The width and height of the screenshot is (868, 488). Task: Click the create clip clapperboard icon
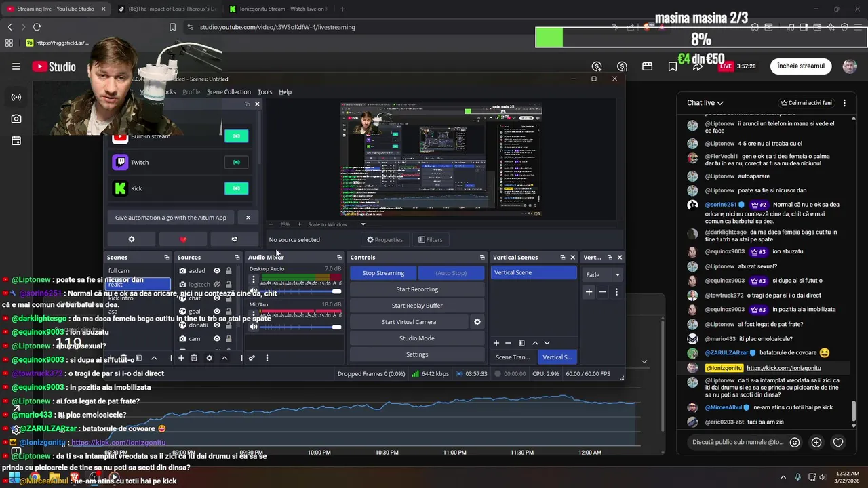(648, 66)
